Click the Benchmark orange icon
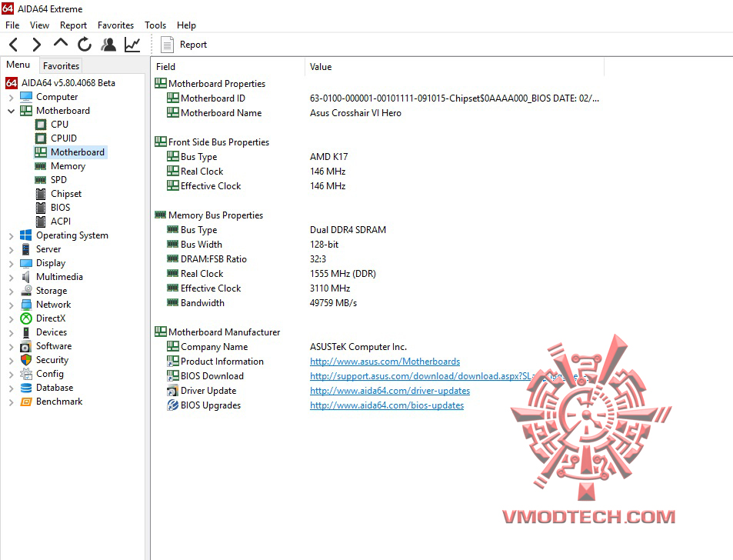733x560 pixels. [26, 402]
